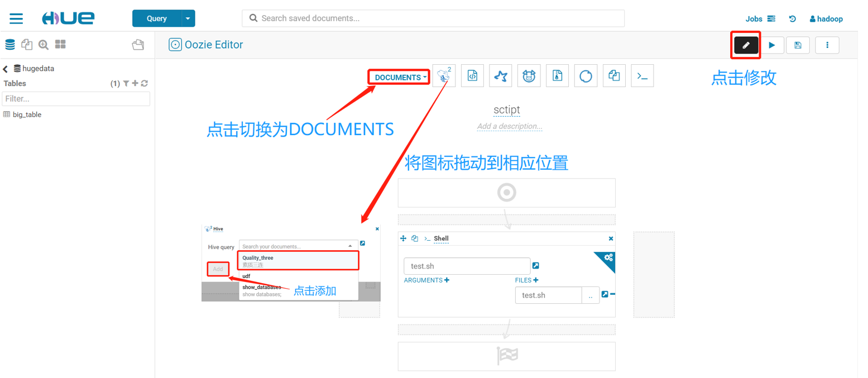Select the big_table table

(27, 114)
